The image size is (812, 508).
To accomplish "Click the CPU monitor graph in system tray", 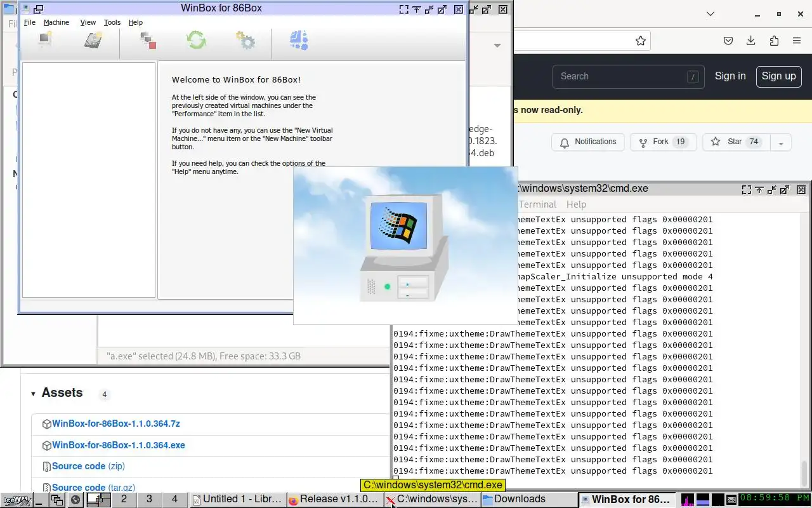I will (x=688, y=500).
